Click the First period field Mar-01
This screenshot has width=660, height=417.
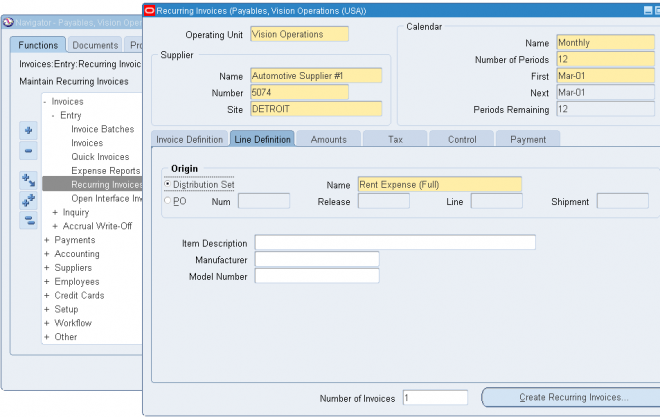[605, 76]
